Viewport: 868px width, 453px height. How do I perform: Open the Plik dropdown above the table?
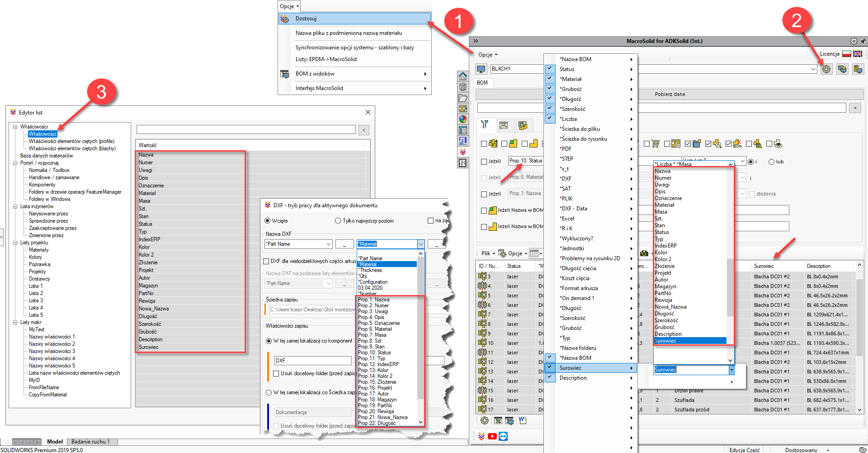pos(488,253)
